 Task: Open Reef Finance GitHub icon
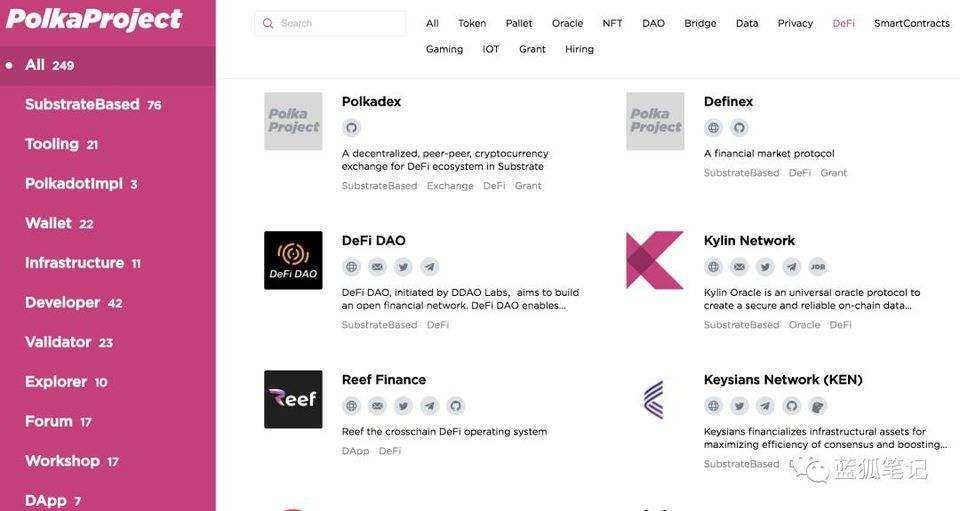click(x=456, y=406)
